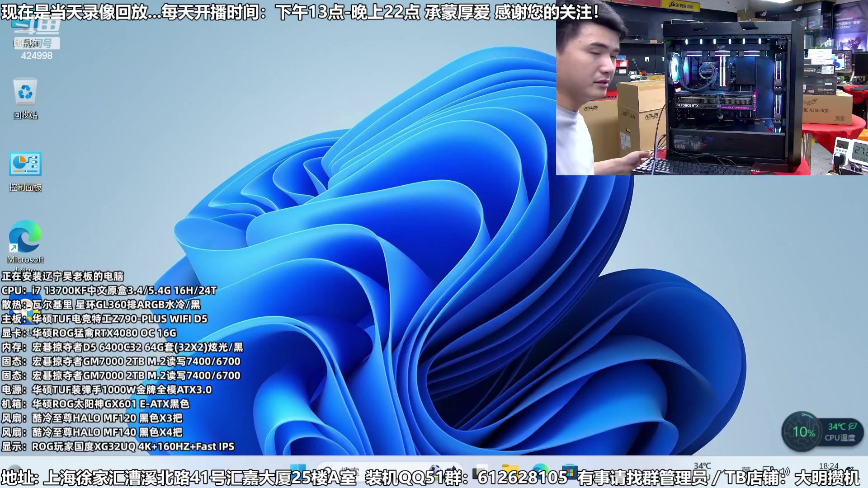
Task: Click the 34°C weather widget on taskbar
Action: pyautogui.click(x=702, y=466)
